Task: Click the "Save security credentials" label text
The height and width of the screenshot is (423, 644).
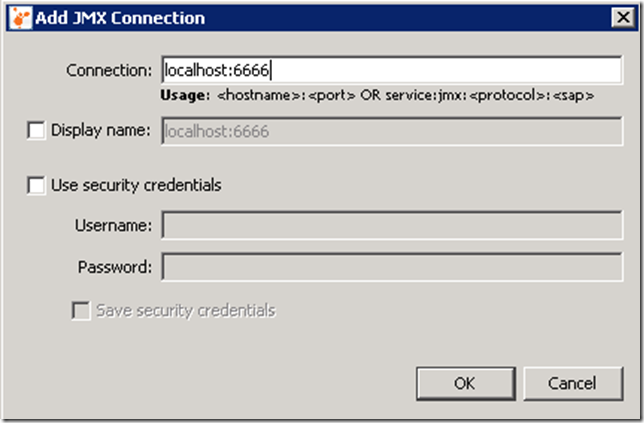Action: pos(185,311)
